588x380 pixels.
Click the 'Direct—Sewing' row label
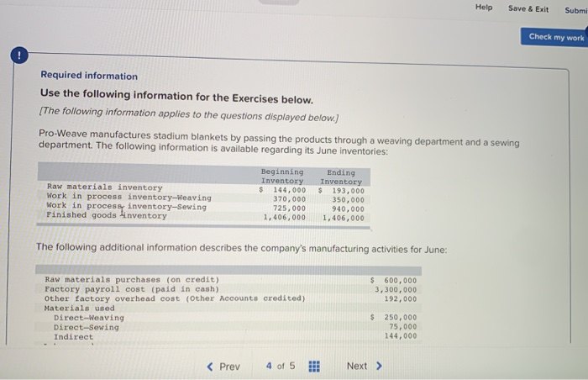(87, 327)
